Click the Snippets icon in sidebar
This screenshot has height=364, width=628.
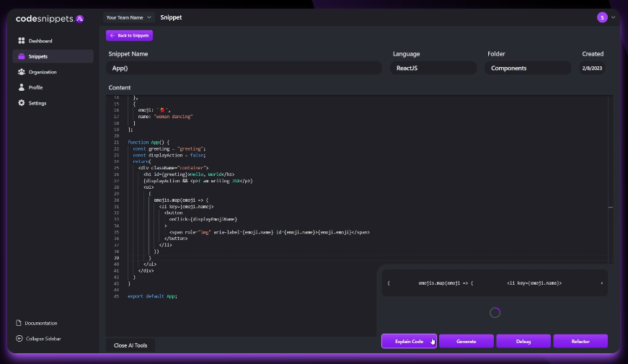click(x=22, y=56)
